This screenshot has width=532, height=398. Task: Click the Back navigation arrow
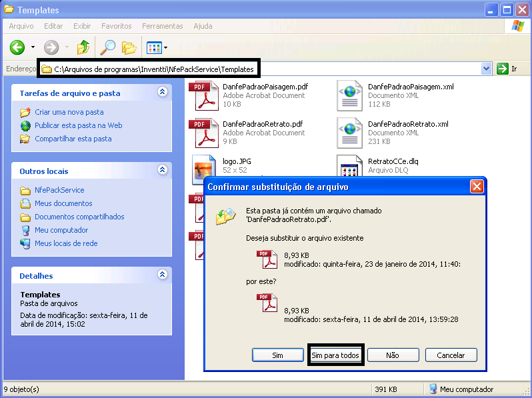[17, 47]
